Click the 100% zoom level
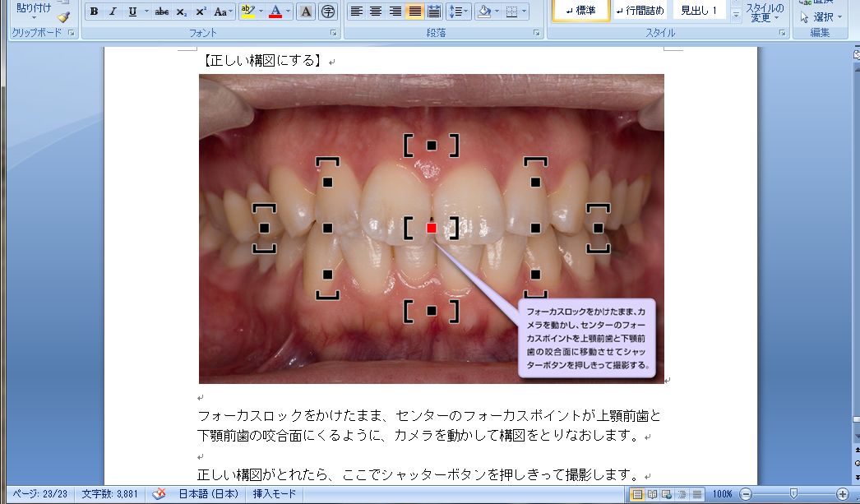Viewport: 860px width, 504px height. 723,494
